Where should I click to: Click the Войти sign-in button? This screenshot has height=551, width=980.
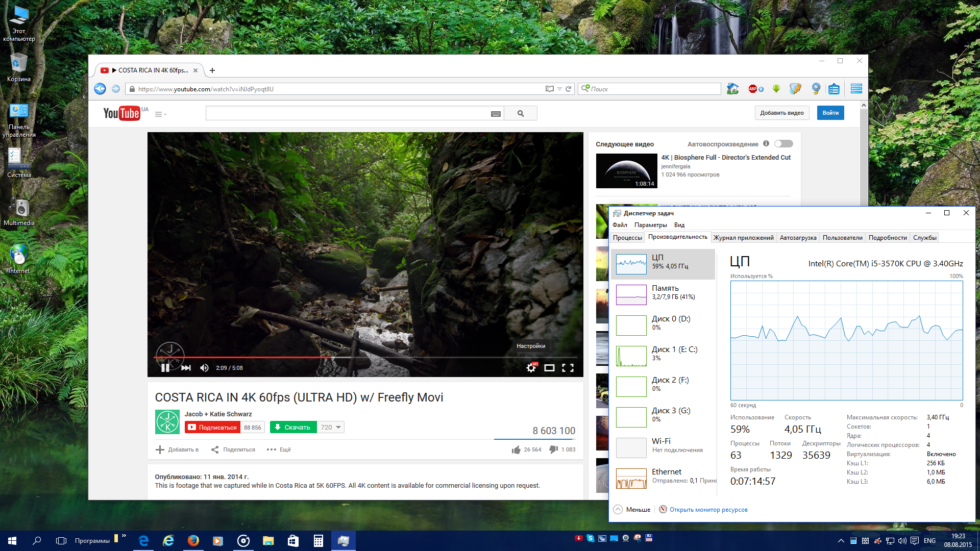coord(830,113)
